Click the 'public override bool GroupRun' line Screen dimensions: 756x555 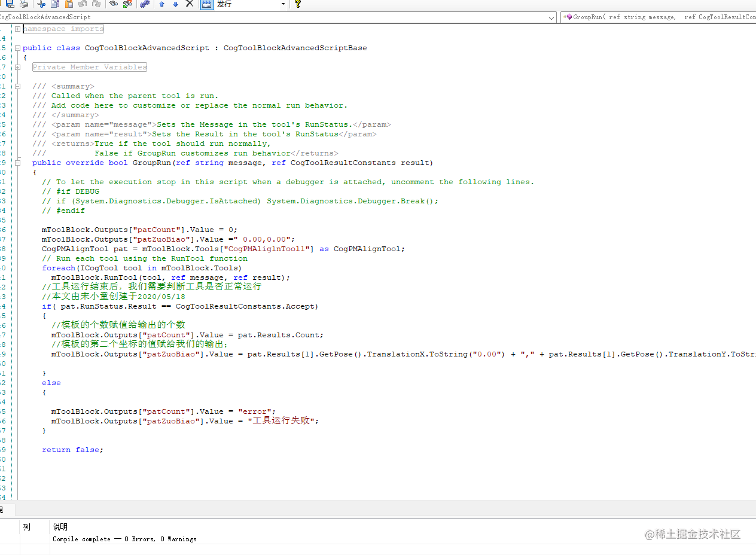pos(233,163)
